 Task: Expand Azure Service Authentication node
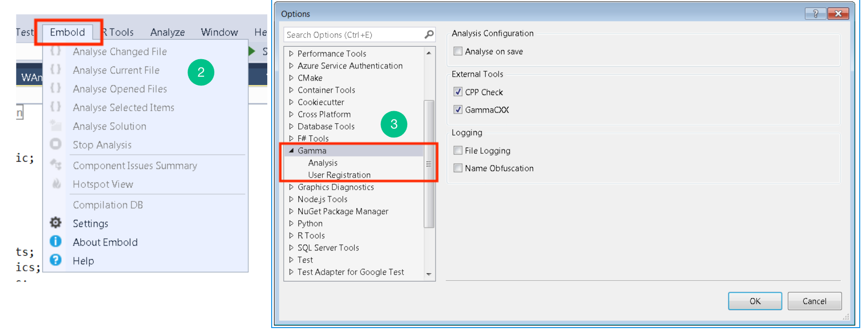(x=291, y=66)
